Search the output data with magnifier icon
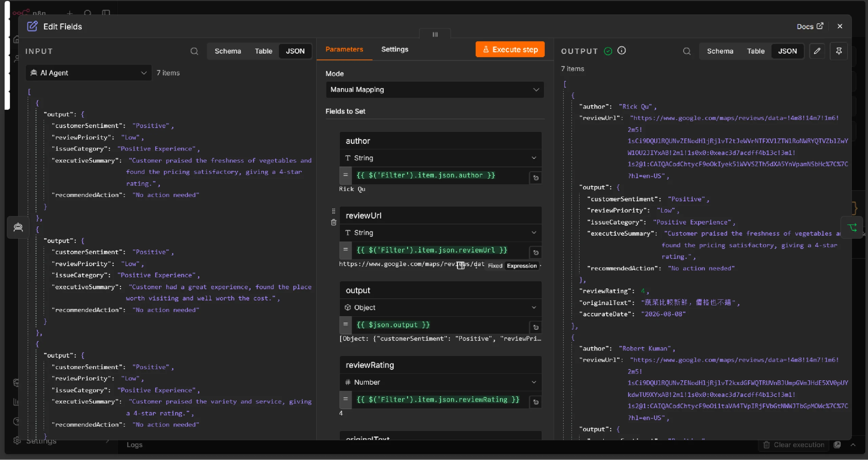Viewport: 868px width, 462px height. [x=687, y=51]
